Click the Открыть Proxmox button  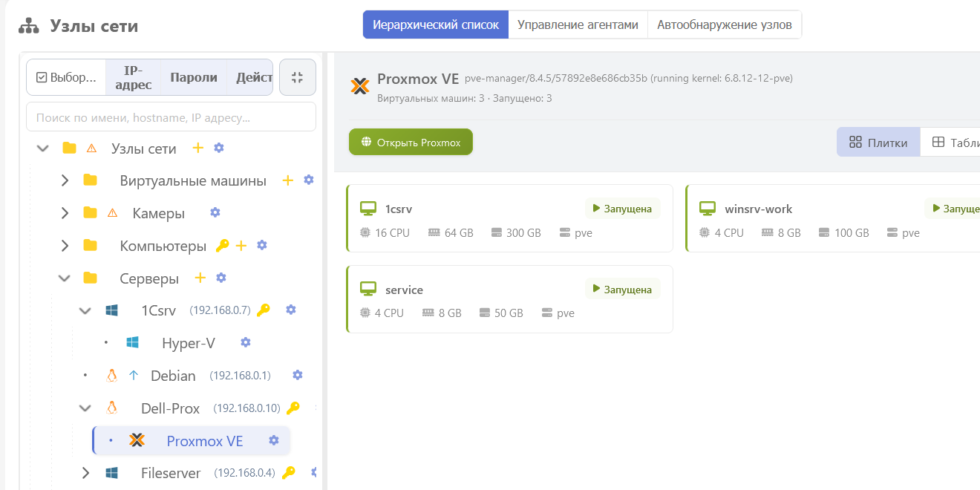[411, 143]
